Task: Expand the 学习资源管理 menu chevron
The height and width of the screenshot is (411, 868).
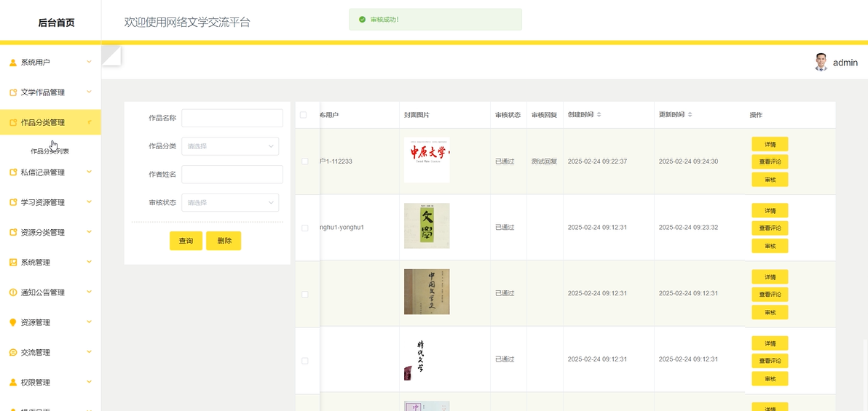Action: 89,202
